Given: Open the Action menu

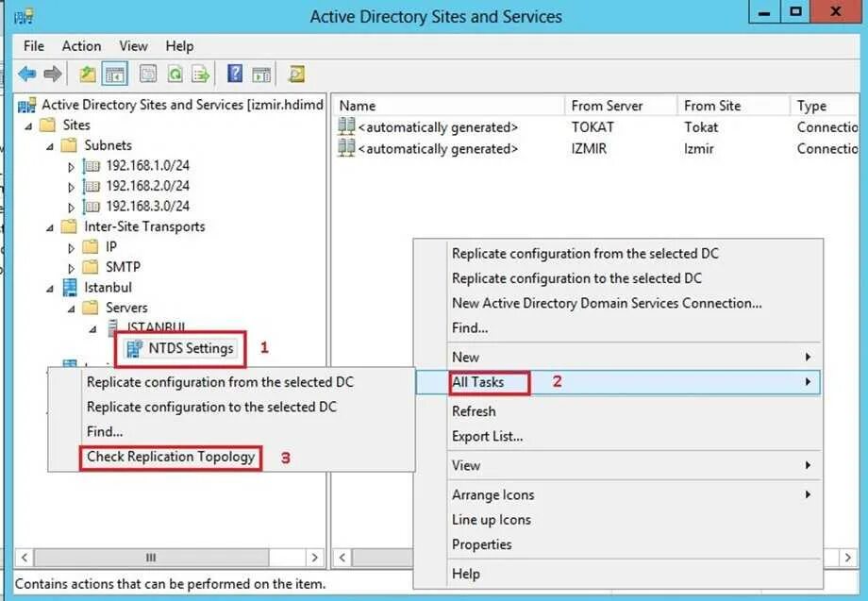Looking at the screenshot, I should point(81,46).
